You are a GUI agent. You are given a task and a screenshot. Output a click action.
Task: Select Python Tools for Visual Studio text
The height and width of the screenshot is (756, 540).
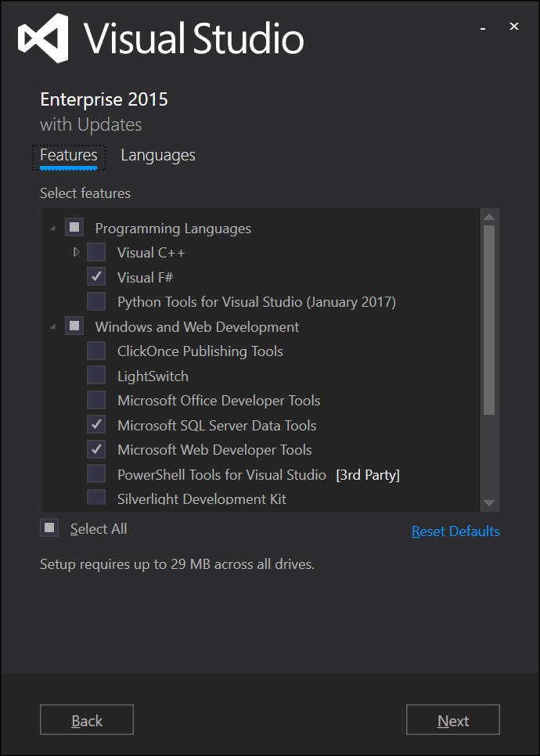(257, 302)
